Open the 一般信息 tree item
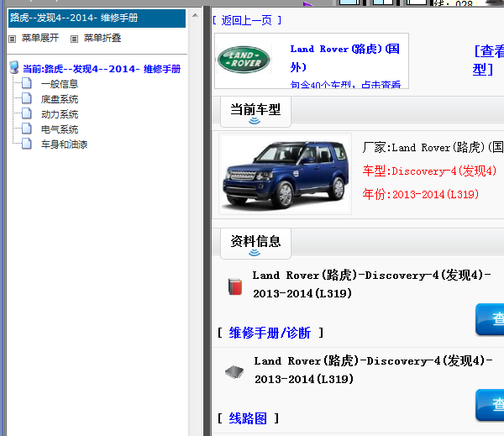The width and height of the screenshot is (504, 436). (x=60, y=84)
